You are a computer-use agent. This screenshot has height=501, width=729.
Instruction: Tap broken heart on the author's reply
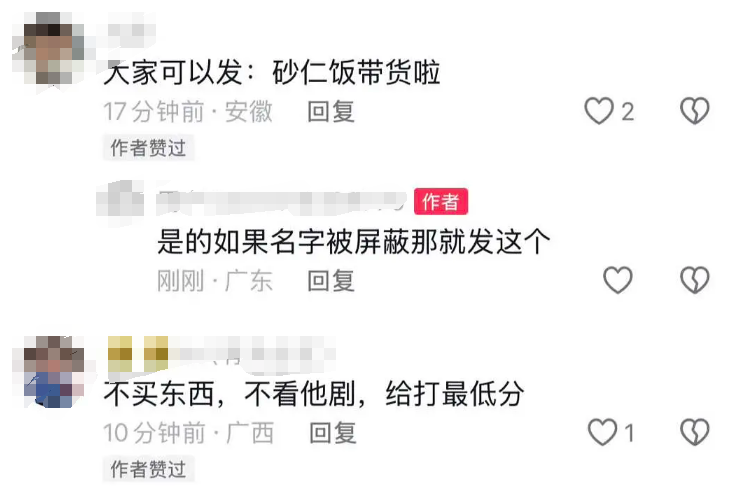coord(695,280)
